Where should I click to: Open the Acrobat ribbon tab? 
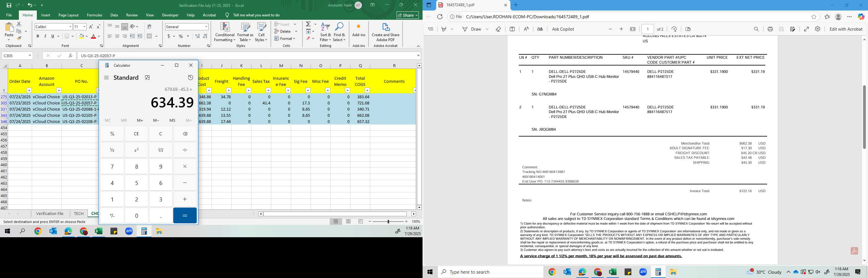209,15
